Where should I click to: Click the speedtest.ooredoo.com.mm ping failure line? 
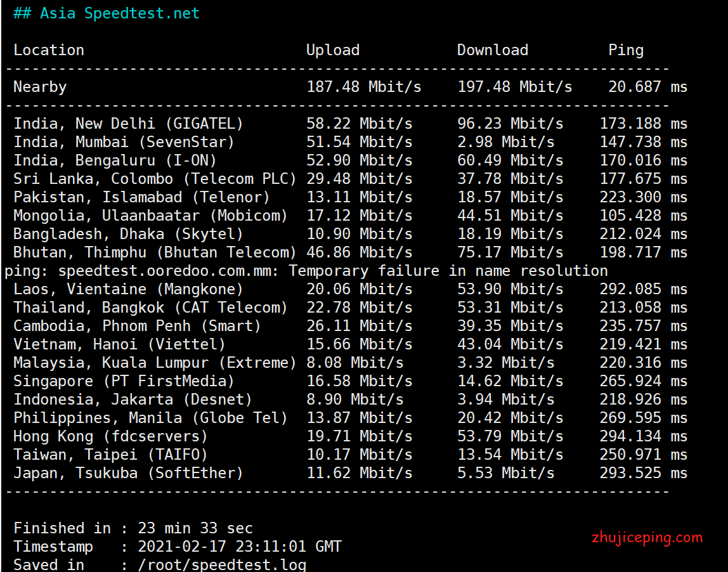[306, 271]
